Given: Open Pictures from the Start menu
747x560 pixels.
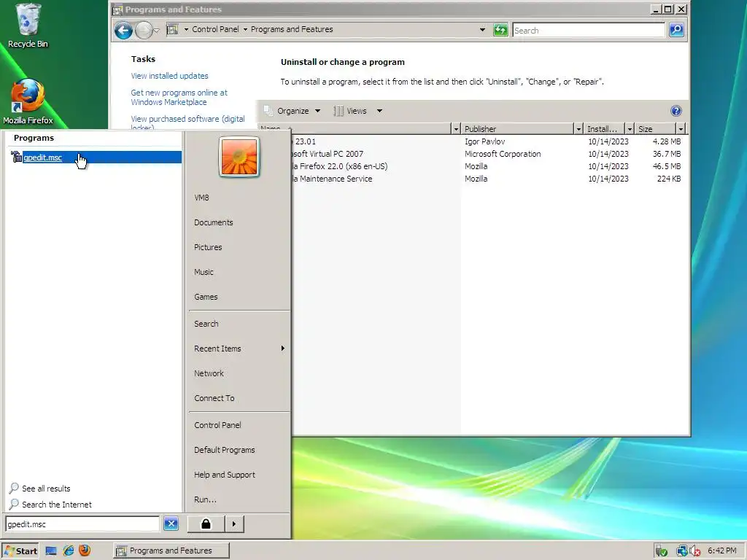Looking at the screenshot, I should (208, 247).
